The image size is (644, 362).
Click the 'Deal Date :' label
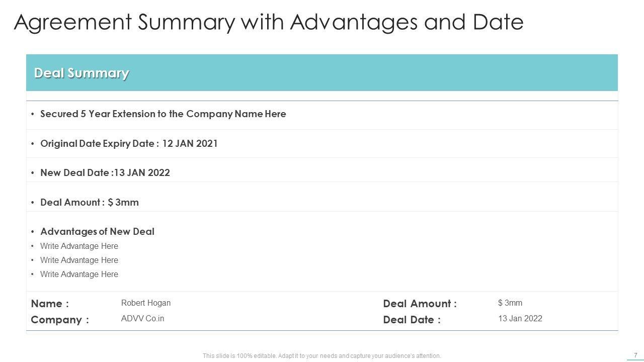click(x=412, y=320)
